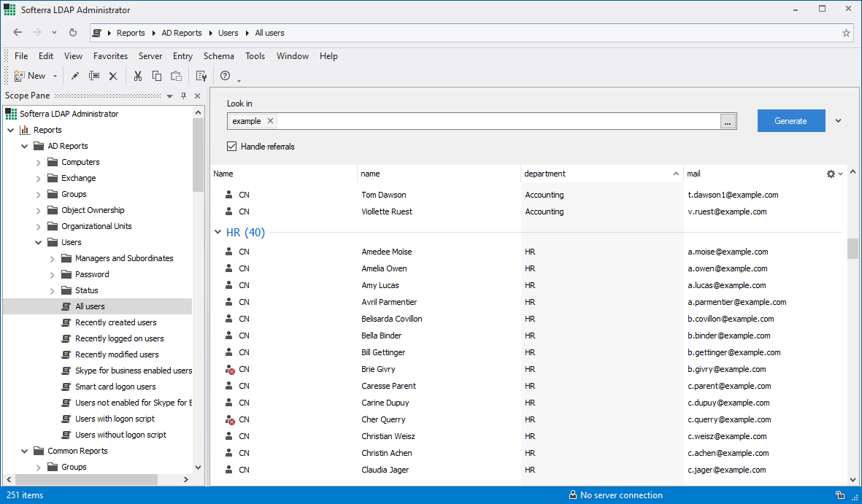The image size is (862, 504).
Task: Click the Copy icon in toolbar
Action: [x=157, y=76]
